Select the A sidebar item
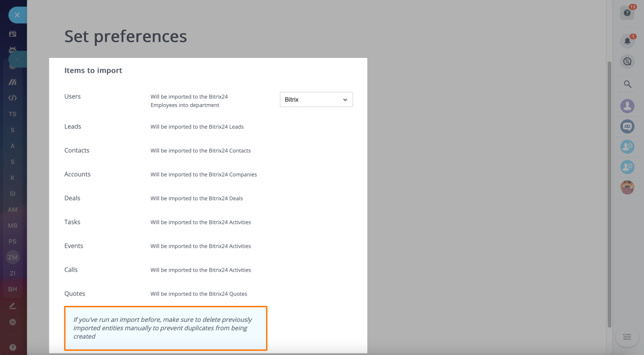 click(x=13, y=146)
